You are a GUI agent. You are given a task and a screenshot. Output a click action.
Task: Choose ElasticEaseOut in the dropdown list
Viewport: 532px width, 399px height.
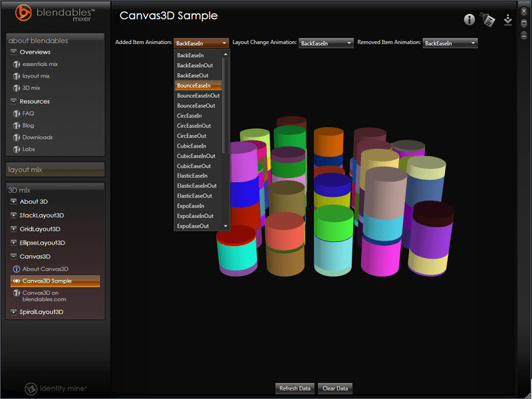tap(194, 196)
